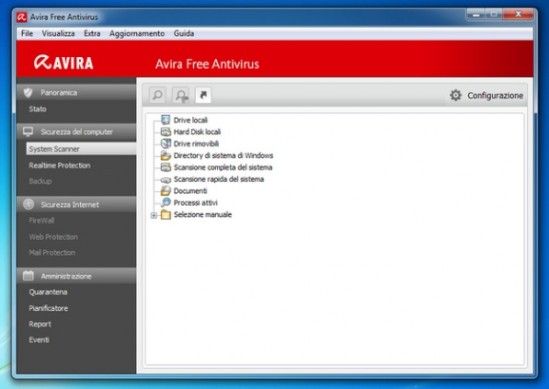The image size is (549, 389).
Task: Click the Sicurezza Internet section header
Action: point(76,204)
